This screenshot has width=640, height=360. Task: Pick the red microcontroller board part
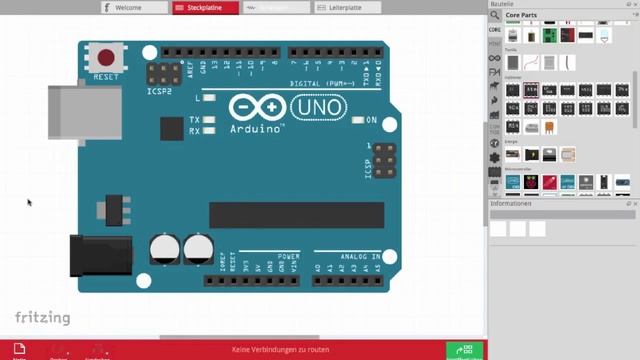[x=549, y=182]
